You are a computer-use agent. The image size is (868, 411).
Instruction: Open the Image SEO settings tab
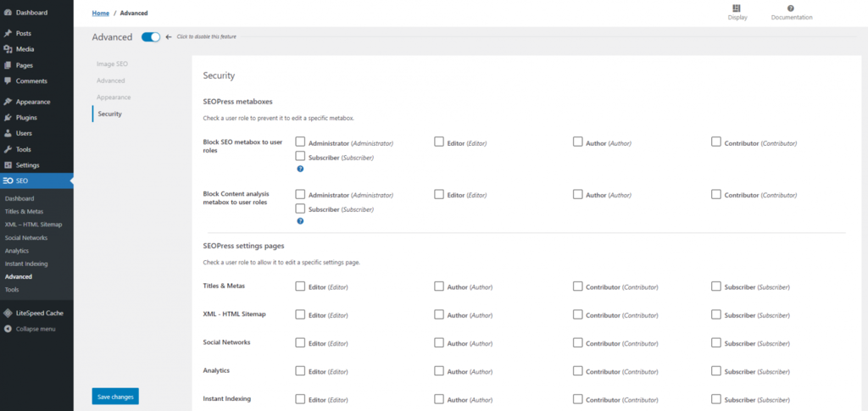pos(112,64)
